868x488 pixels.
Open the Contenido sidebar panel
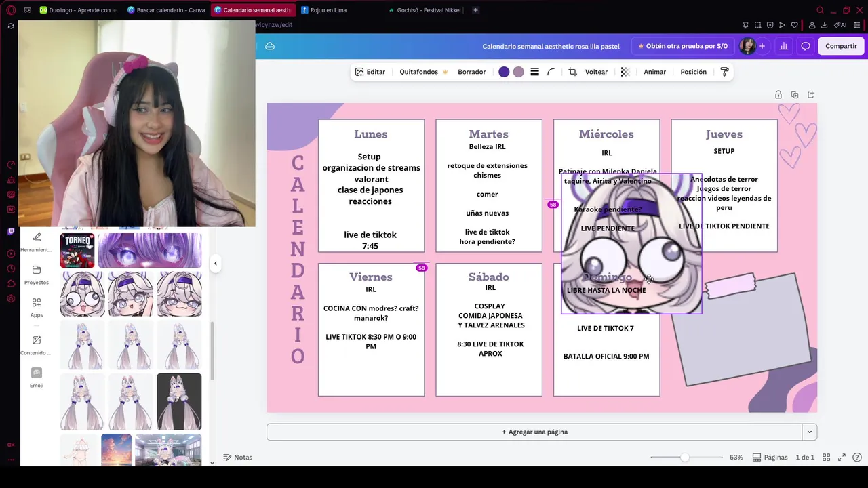click(x=37, y=345)
